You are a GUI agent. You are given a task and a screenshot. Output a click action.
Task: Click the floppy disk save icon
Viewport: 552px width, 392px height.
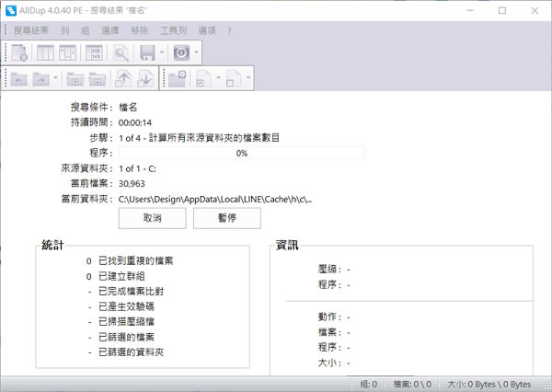click(147, 53)
